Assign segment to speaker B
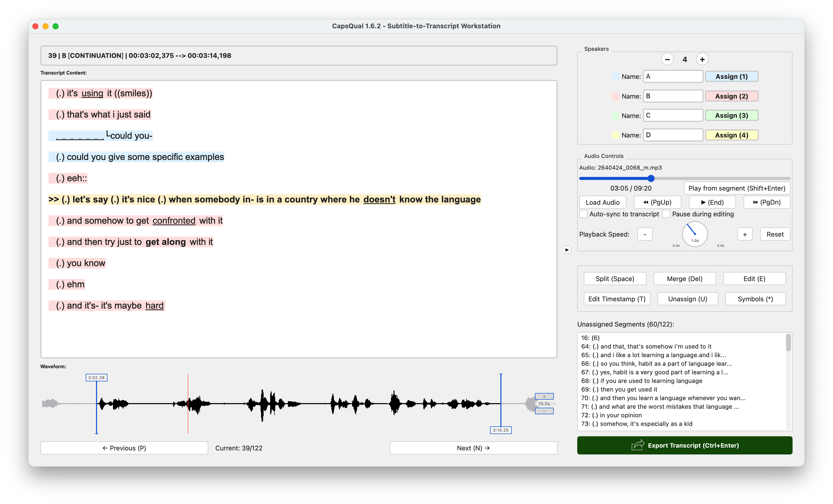The image size is (833, 504). pos(732,96)
